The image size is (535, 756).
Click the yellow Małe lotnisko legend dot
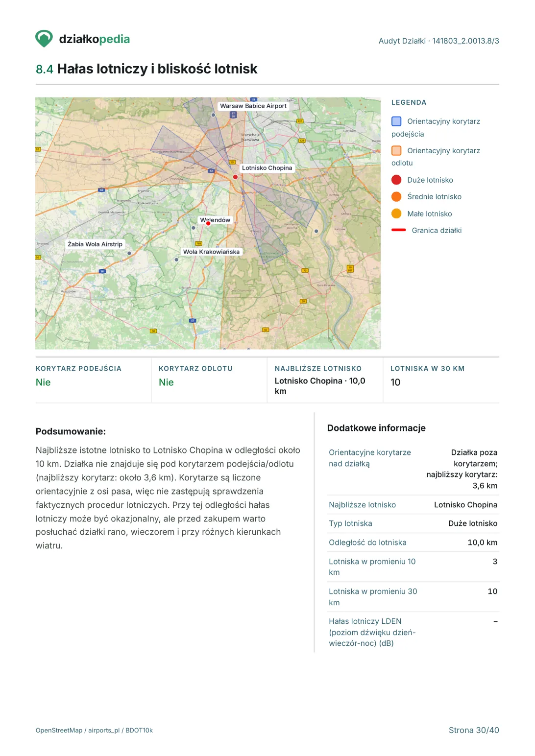(396, 213)
